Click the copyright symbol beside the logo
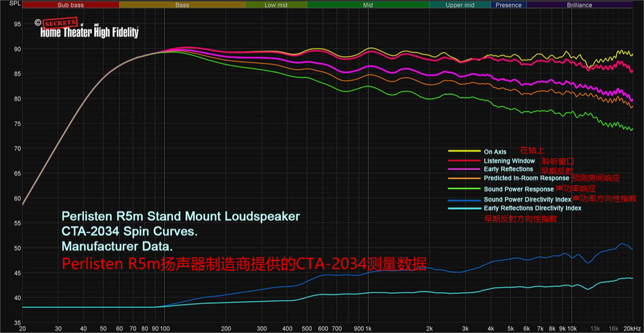Viewport: 644px width, 333px height. pyautogui.click(x=38, y=23)
